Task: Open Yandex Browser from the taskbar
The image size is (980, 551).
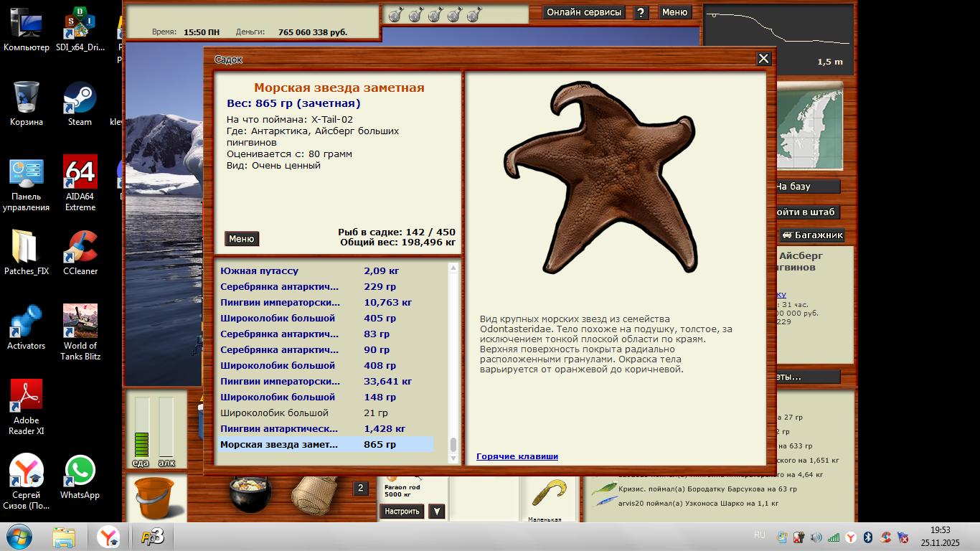Action: click(x=109, y=537)
